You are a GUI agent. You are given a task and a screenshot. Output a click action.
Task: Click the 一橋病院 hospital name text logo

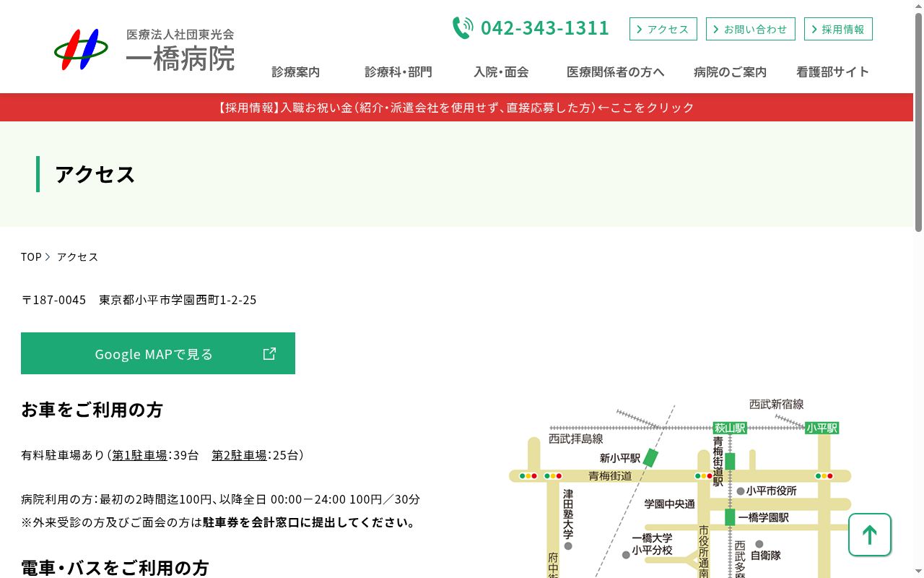click(180, 58)
